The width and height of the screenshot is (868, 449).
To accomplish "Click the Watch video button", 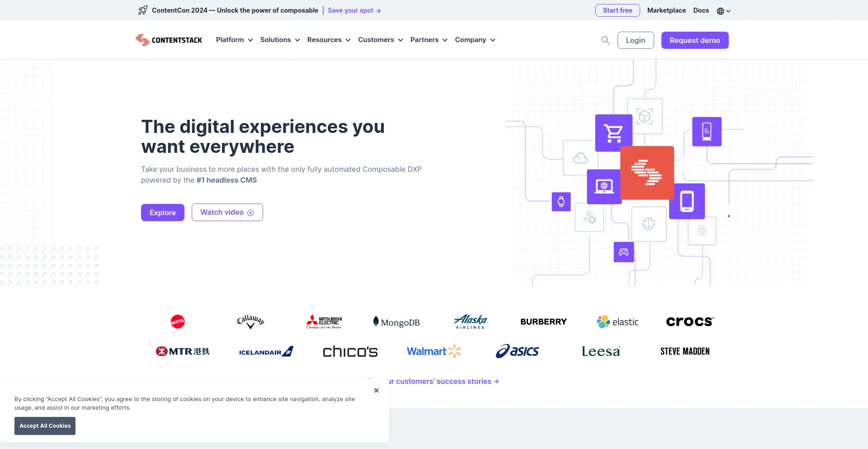I will [227, 213].
